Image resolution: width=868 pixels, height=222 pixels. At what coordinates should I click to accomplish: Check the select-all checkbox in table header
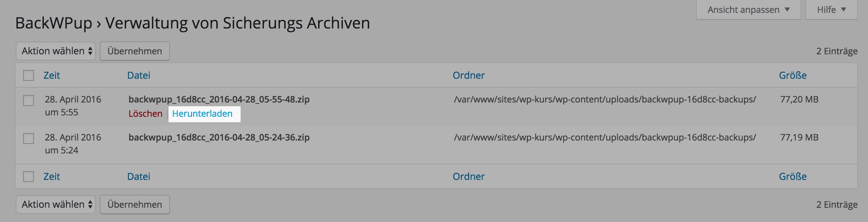pos(29,75)
